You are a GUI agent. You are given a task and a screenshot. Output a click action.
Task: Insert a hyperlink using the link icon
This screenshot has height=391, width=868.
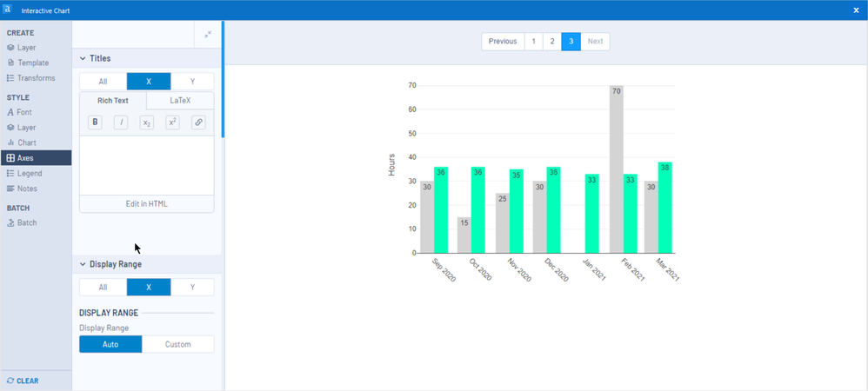pos(198,123)
